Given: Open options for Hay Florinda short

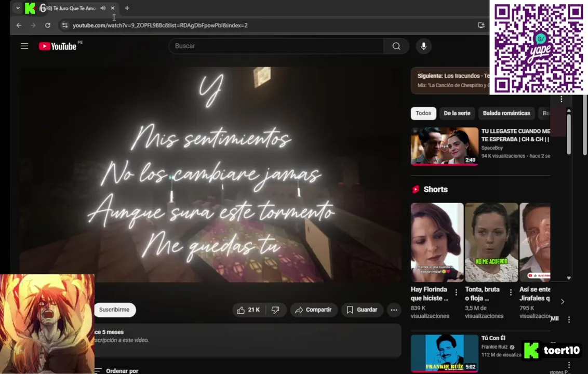Looking at the screenshot, I should pos(456,292).
